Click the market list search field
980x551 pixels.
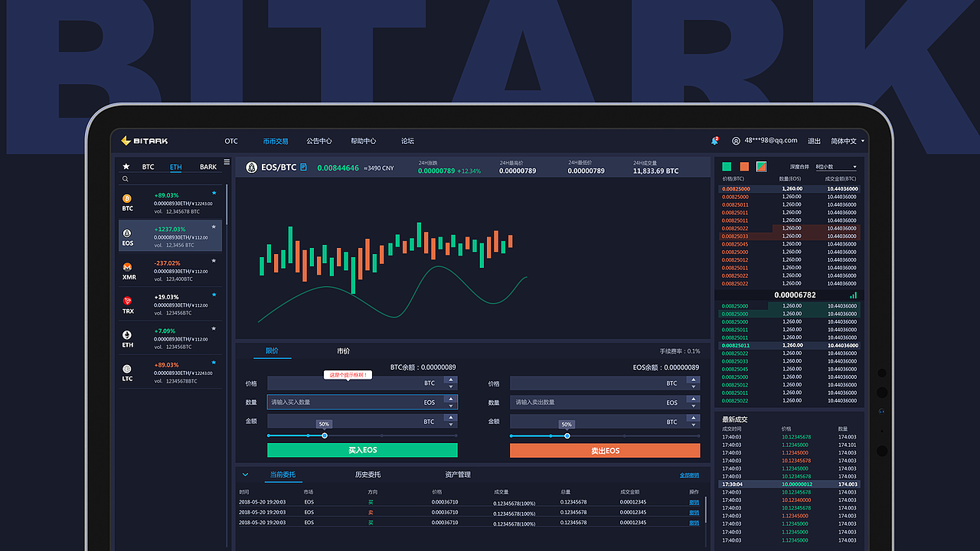[x=171, y=179]
